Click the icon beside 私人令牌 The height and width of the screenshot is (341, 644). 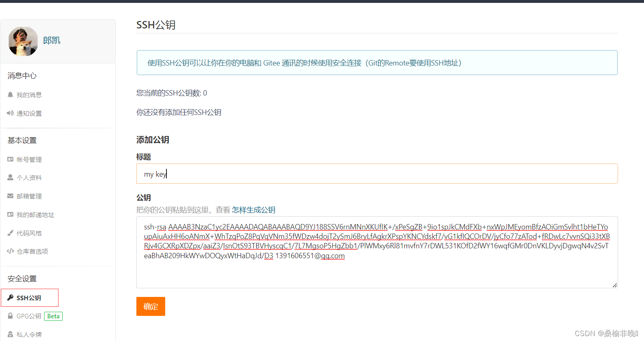(10, 334)
